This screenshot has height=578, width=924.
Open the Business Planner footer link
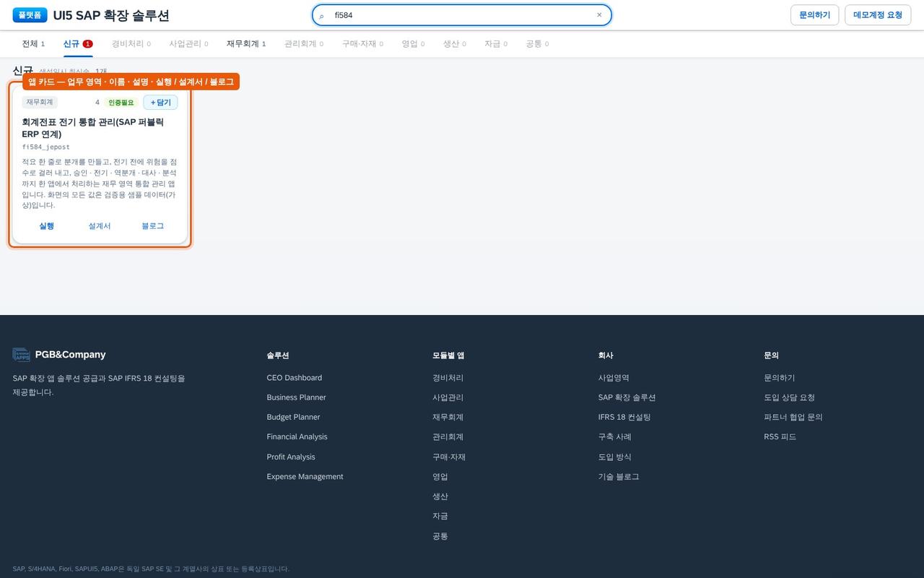coord(296,397)
